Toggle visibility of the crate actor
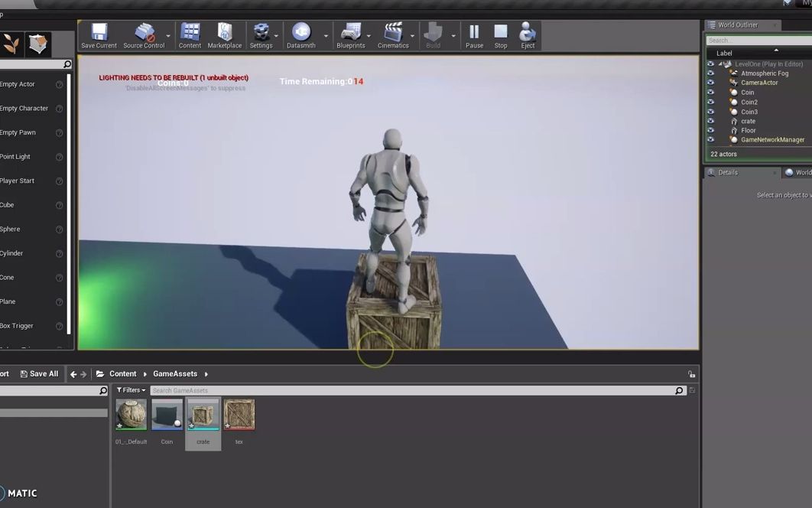This screenshot has width=812, height=508. click(711, 121)
